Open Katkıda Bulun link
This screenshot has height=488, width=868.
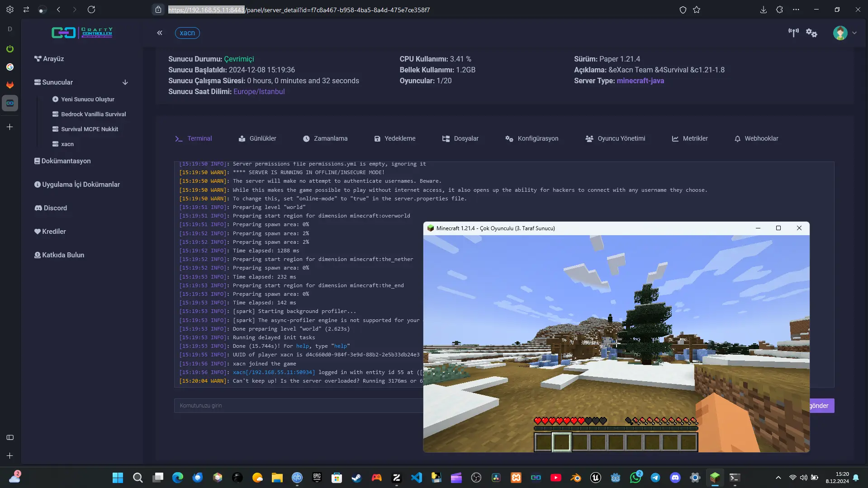59,255
